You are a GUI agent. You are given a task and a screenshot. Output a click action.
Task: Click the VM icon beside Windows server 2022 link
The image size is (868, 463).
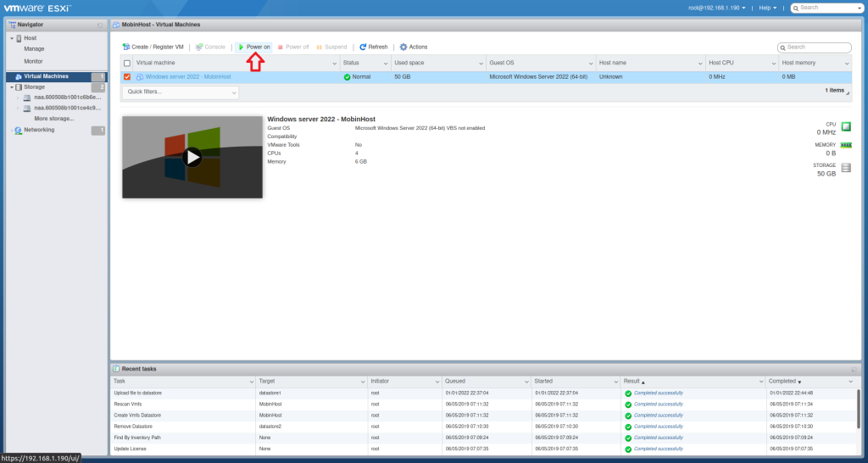coord(140,77)
